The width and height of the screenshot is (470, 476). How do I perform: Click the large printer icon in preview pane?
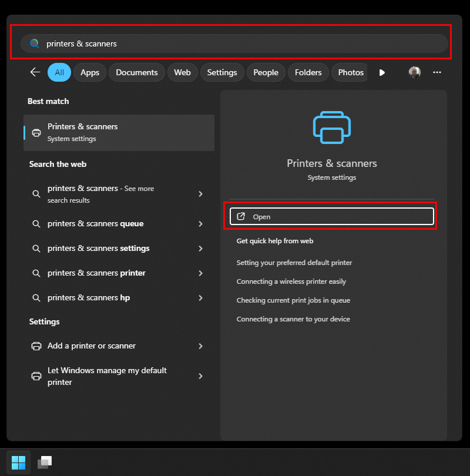331,128
